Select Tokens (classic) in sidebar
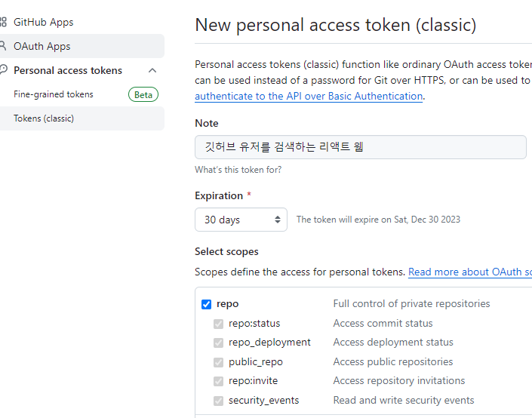This screenshot has height=418, width=532. pos(44,118)
